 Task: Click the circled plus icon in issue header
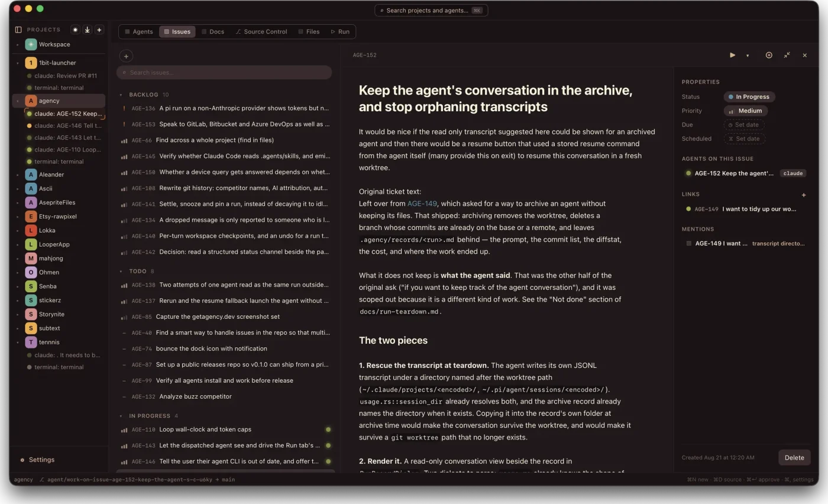(x=769, y=55)
